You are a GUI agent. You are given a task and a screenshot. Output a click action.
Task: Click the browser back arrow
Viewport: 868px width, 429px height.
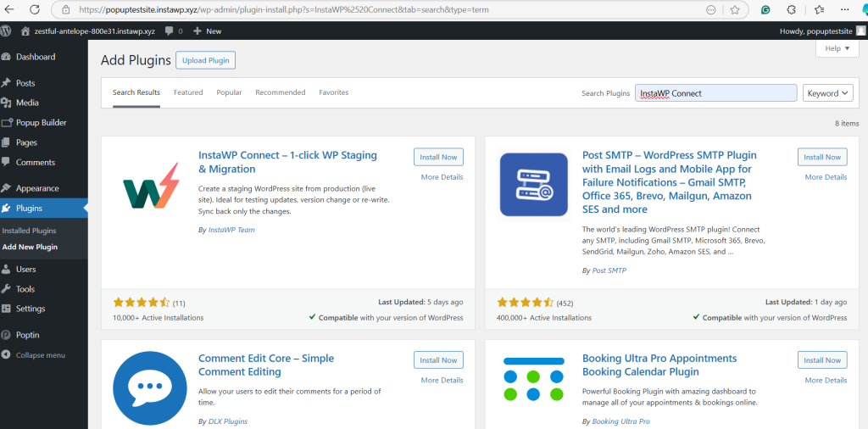(x=9, y=9)
